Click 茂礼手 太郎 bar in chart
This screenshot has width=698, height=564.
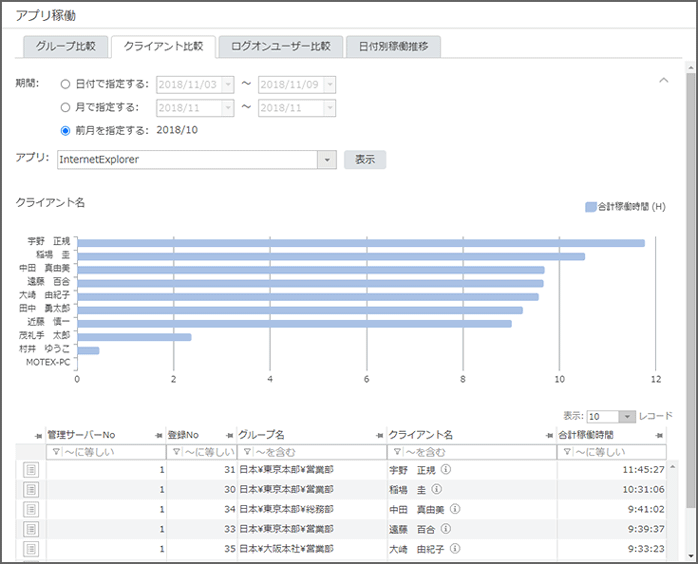[x=134, y=337]
